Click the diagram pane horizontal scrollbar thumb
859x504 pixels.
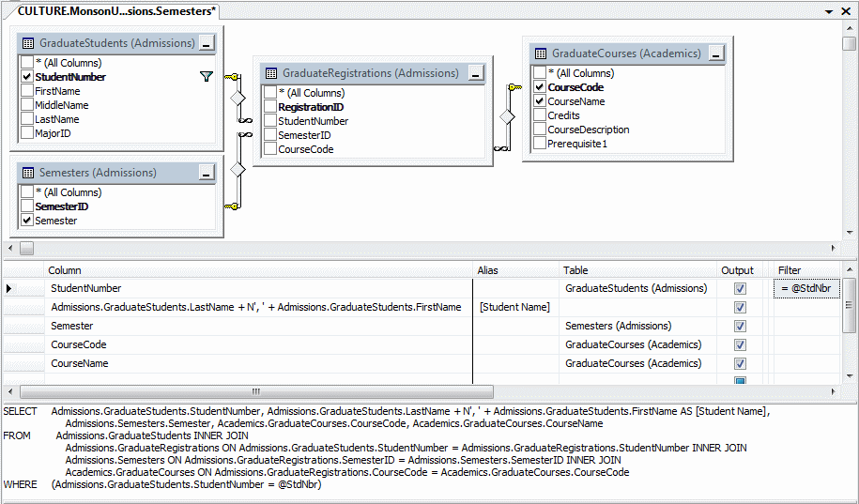point(27,248)
